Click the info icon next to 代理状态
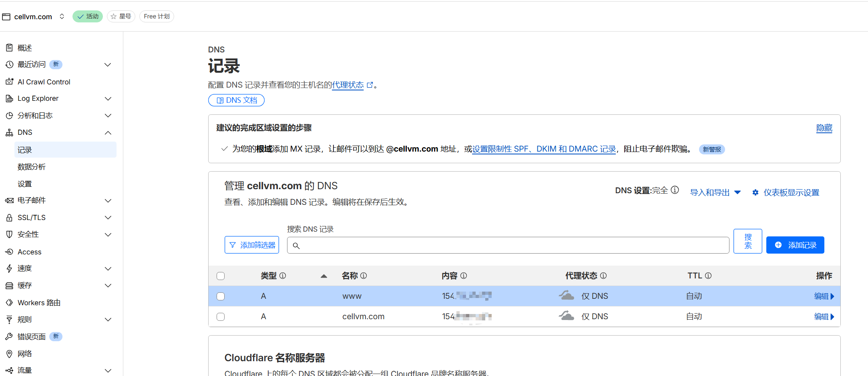Screen dimensions: 868x376 (x=603, y=276)
